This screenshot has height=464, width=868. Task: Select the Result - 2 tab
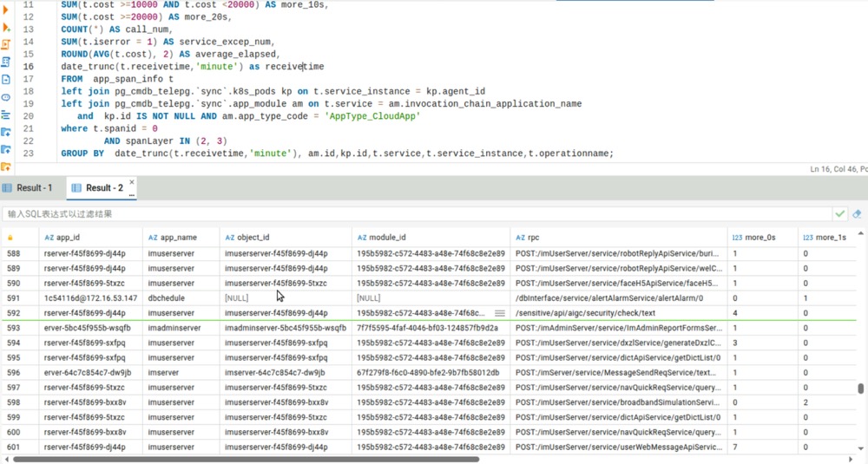[x=98, y=187]
